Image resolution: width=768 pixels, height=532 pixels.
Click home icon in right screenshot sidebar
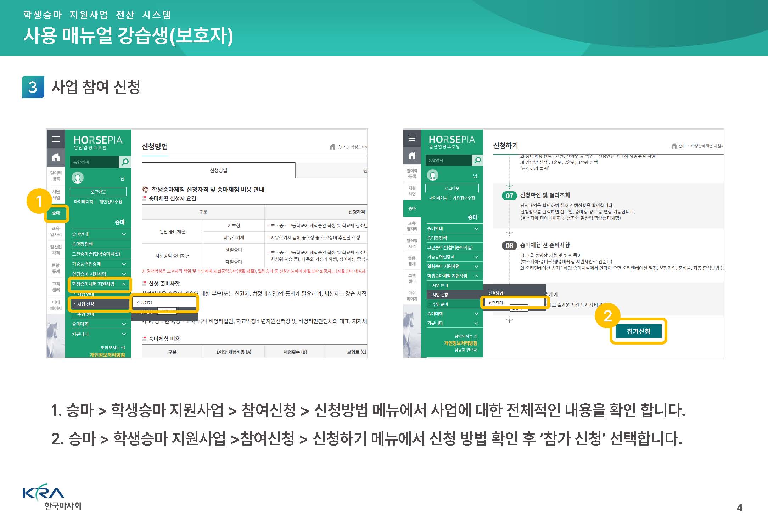point(412,156)
